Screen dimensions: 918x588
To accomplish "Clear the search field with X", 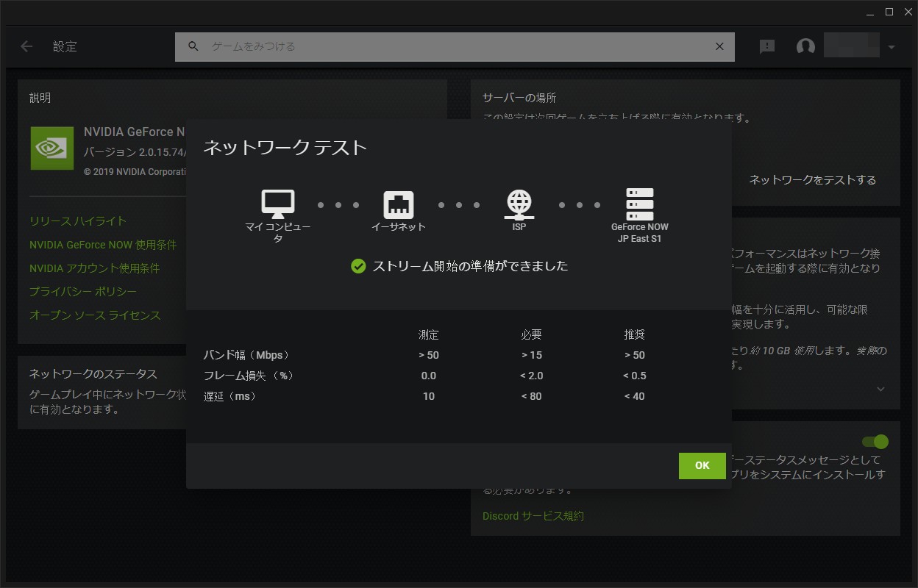I will pyautogui.click(x=719, y=46).
